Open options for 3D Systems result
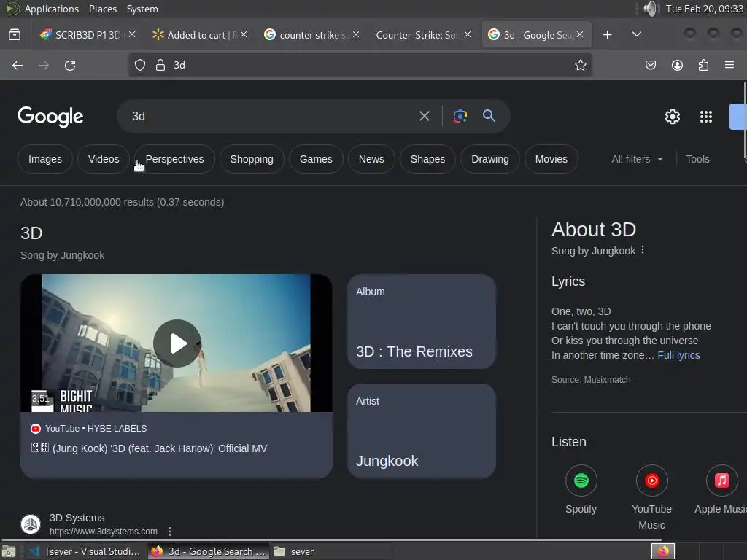Screen dimensions: 747x560 pos(169,531)
